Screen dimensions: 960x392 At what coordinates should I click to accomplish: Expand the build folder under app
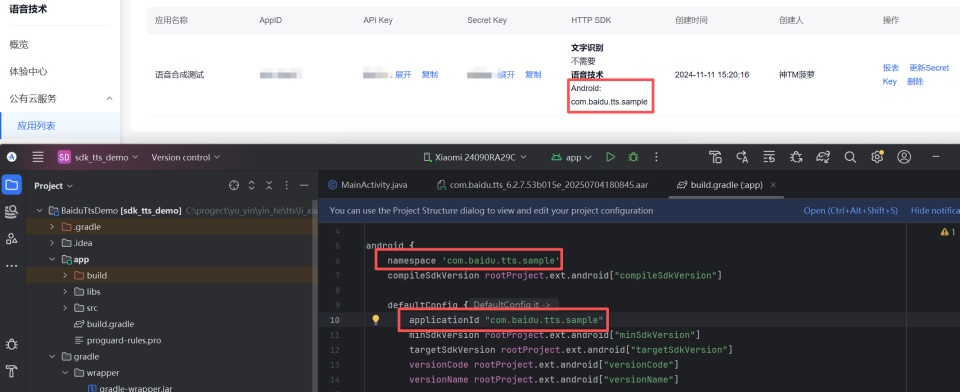pyautogui.click(x=65, y=276)
